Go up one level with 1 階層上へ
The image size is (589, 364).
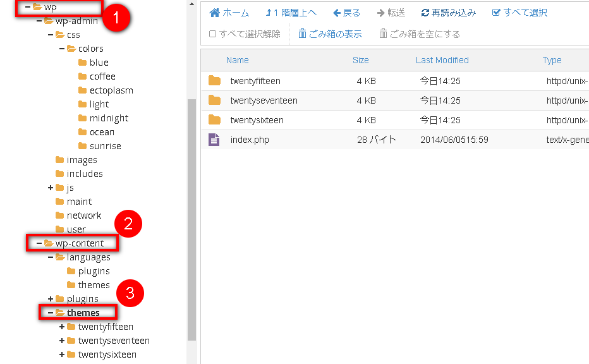291,13
